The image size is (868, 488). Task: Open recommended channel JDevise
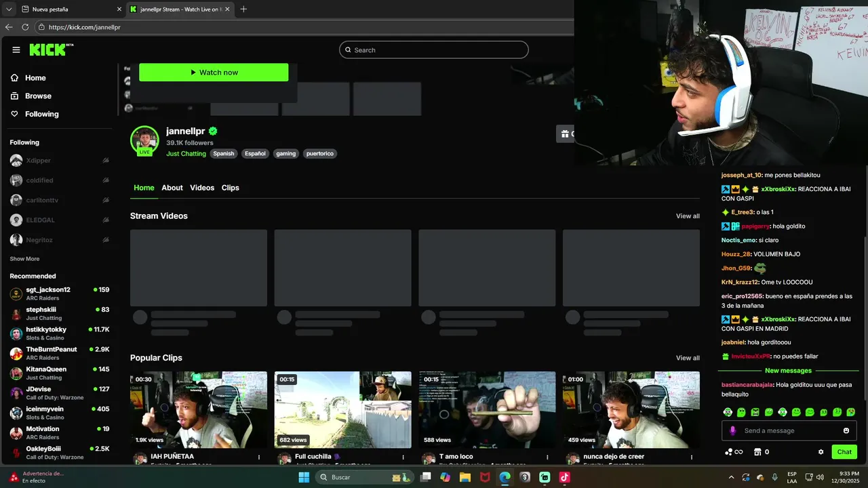pyautogui.click(x=60, y=393)
